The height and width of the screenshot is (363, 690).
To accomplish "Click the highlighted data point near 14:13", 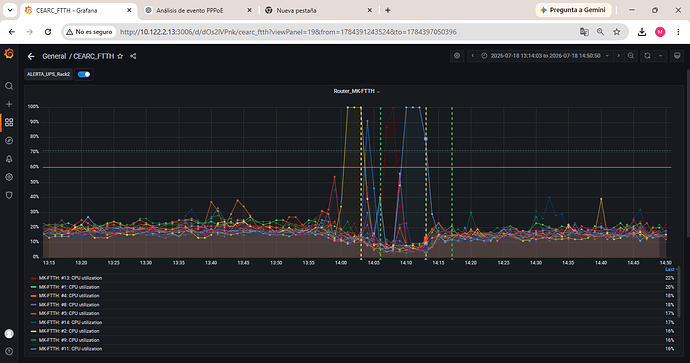I will [x=426, y=139].
